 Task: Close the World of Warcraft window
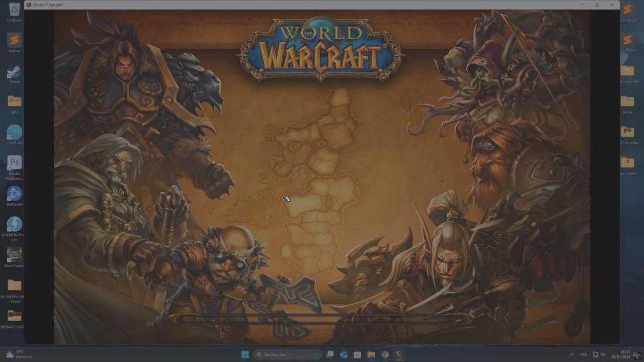(612, 5)
